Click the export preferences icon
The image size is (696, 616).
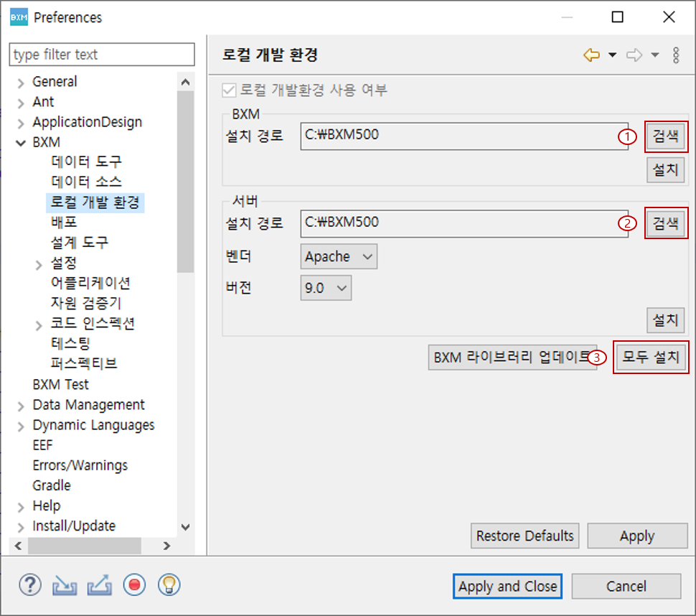pyautogui.click(x=100, y=585)
